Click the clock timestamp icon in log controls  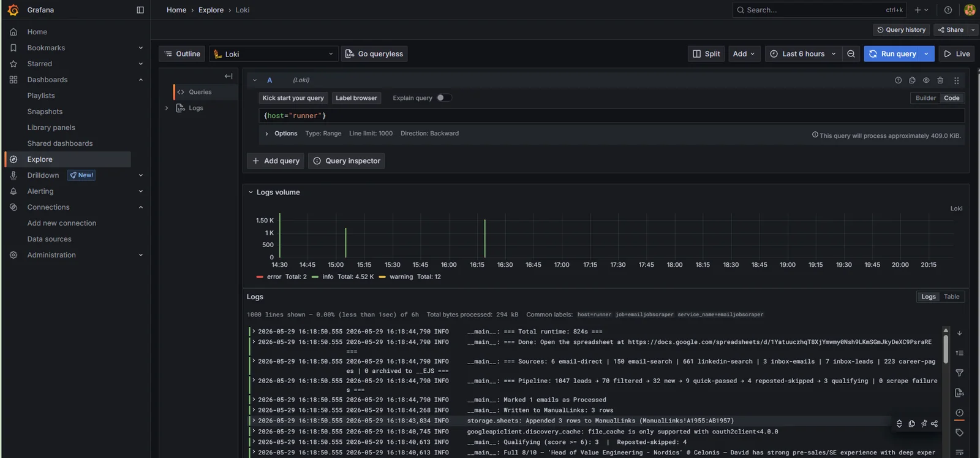tap(960, 413)
